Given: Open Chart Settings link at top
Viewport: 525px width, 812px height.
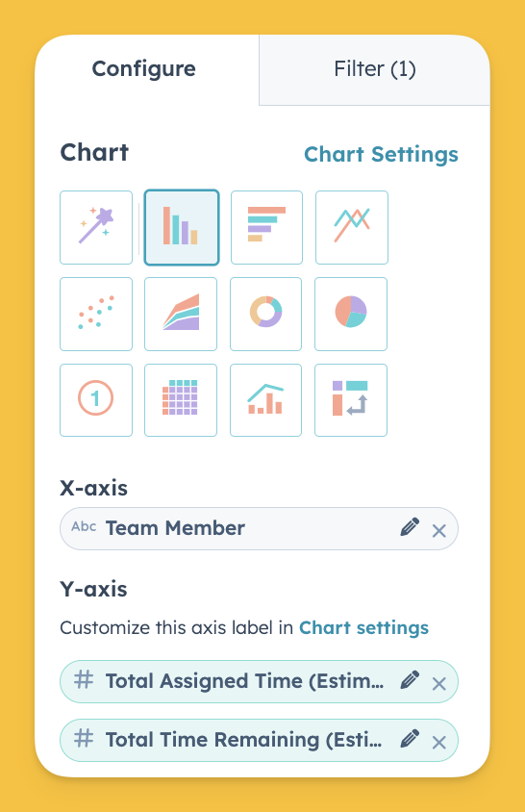Looking at the screenshot, I should [381, 154].
